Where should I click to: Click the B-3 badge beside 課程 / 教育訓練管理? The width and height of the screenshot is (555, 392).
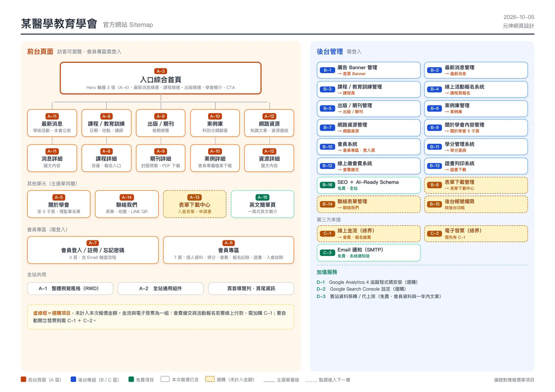327,89
